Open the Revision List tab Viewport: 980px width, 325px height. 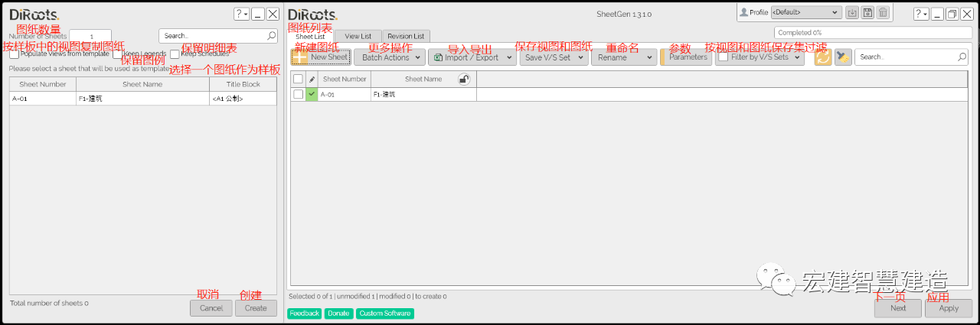coord(406,36)
